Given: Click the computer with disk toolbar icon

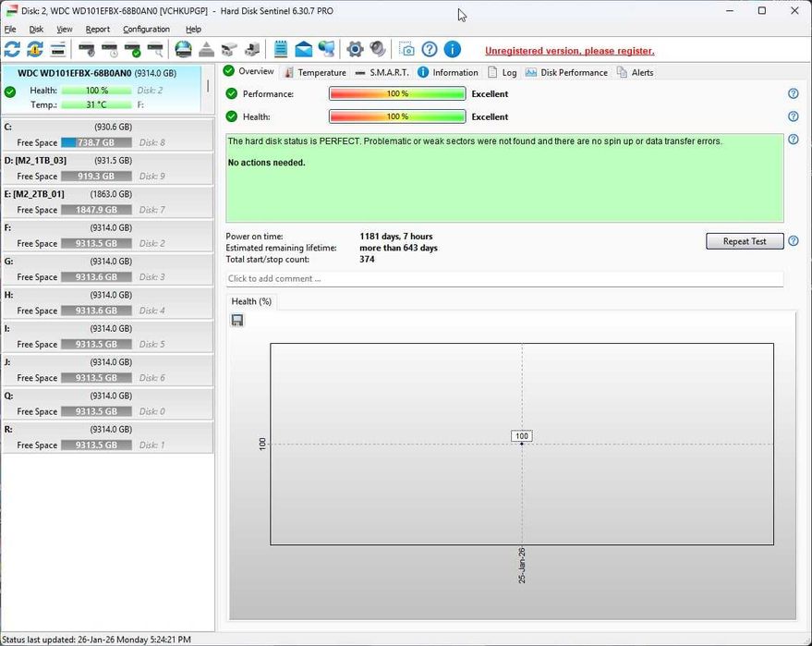Looking at the screenshot, I should 252,50.
